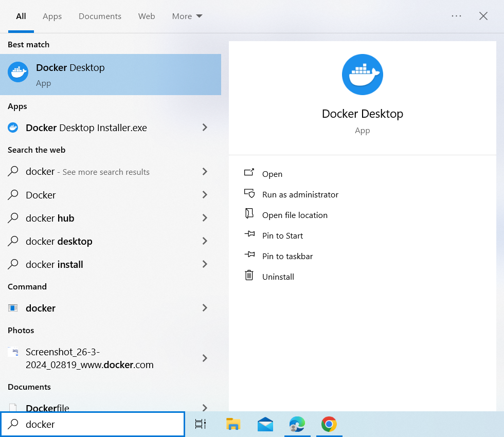Image resolution: width=504 pixels, height=437 pixels.
Task: Open File Explorer from the taskbar
Action: (x=233, y=424)
